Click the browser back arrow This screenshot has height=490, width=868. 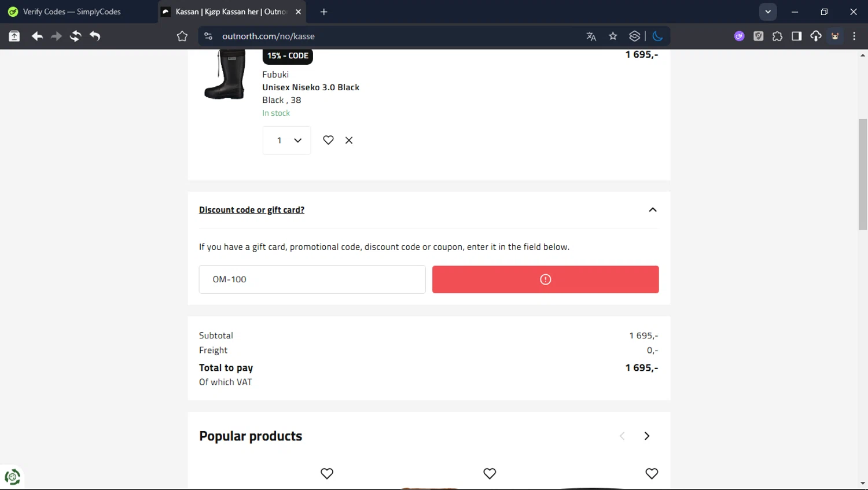(37, 36)
